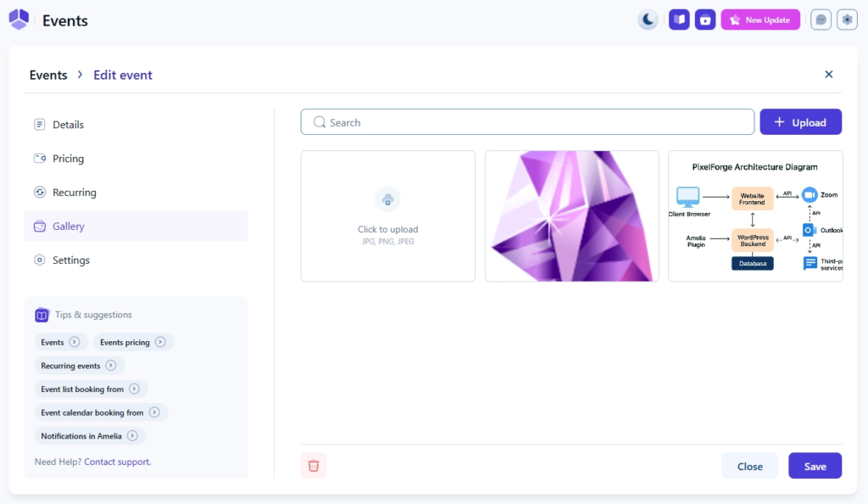This screenshot has height=504, width=868.
Task: Open the settings gear in header
Action: pos(847,20)
